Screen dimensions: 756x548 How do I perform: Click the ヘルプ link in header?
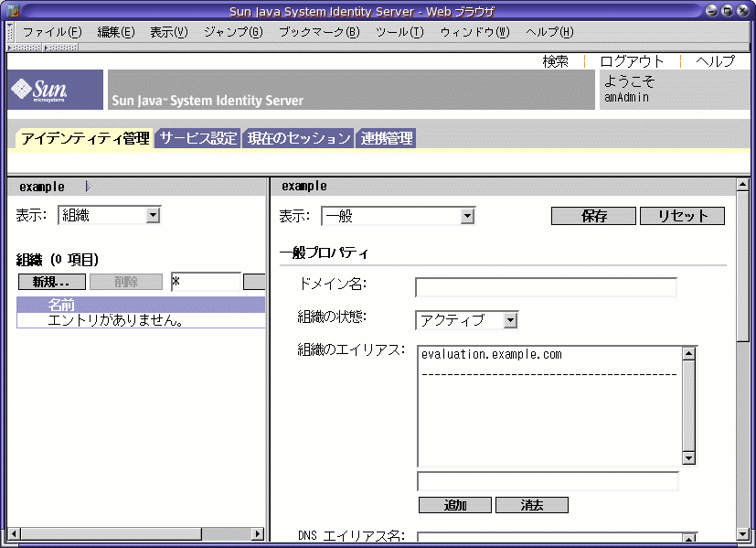click(716, 61)
